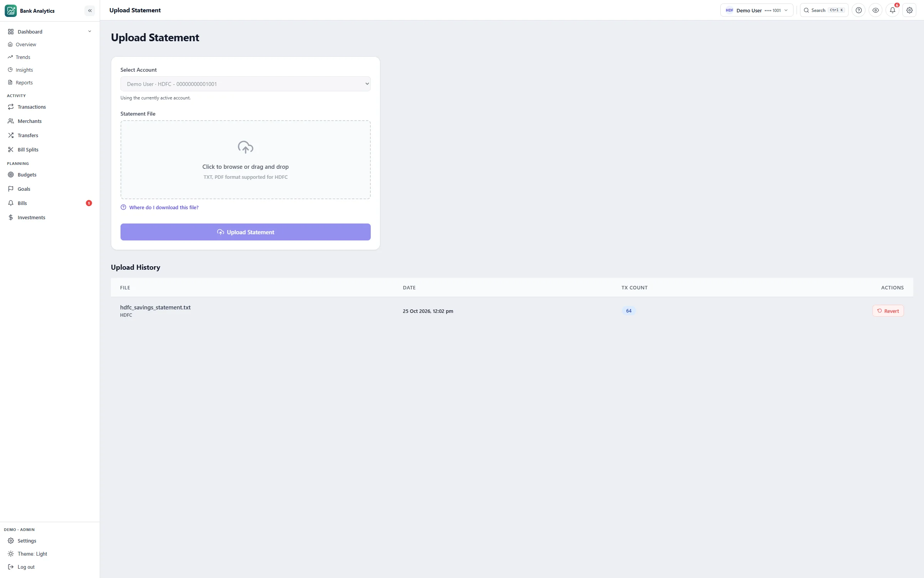
Task: Revert the hdfc_savings_statement.txt upload
Action: point(888,311)
